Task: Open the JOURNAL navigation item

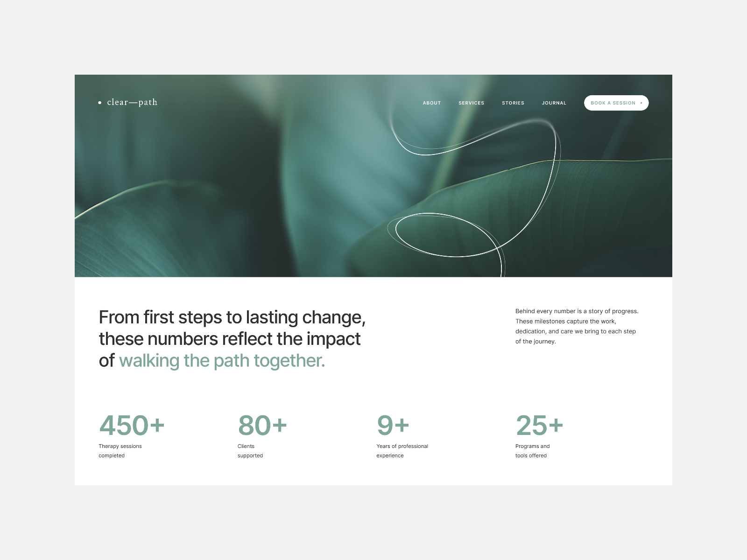Action: tap(554, 103)
